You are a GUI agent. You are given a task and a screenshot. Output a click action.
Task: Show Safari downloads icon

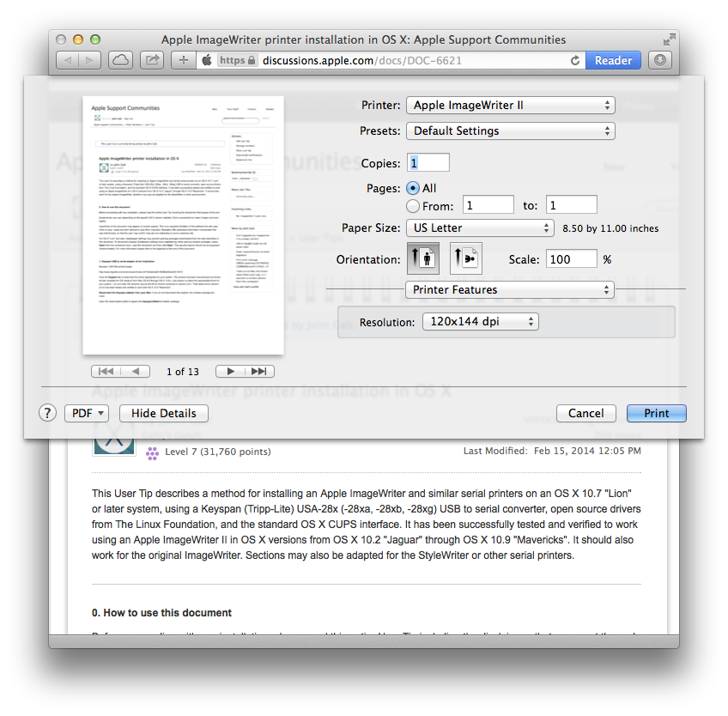(x=659, y=60)
